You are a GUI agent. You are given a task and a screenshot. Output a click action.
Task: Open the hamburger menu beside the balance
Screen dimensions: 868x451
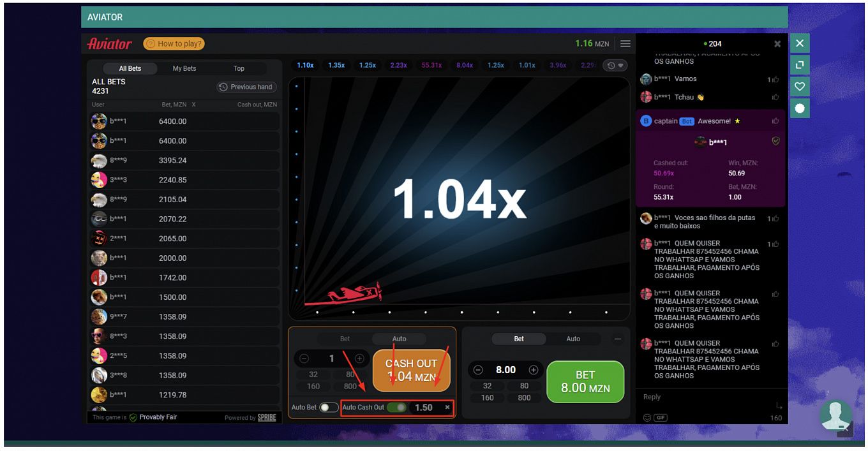click(625, 43)
